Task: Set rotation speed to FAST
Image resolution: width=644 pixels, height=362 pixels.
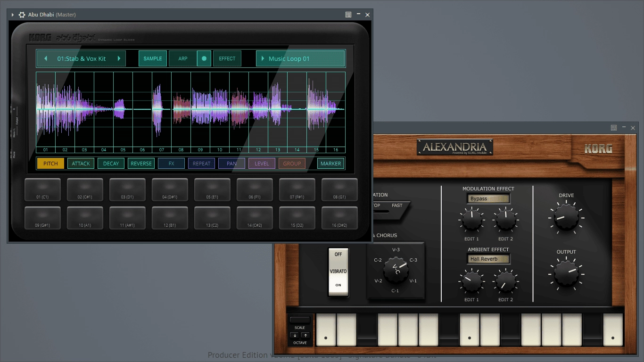Action: [x=397, y=206]
